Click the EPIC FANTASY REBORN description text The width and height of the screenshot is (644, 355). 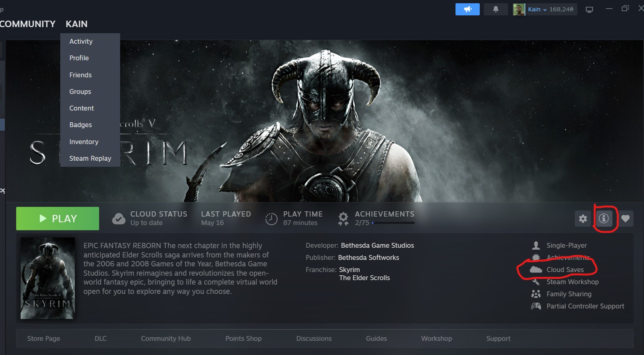tap(180, 268)
